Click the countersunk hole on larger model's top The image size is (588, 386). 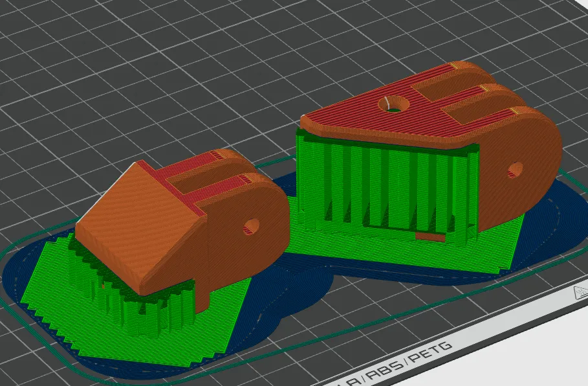(x=393, y=103)
